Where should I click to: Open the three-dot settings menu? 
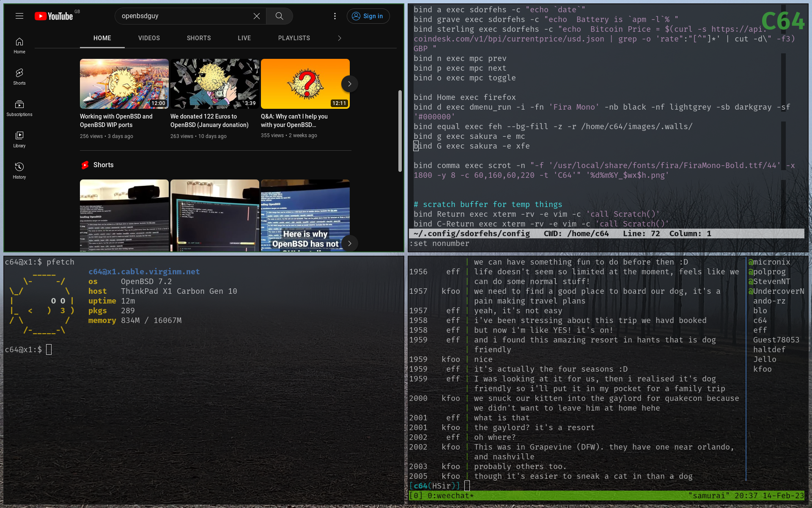pyautogui.click(x=335, y=16)
